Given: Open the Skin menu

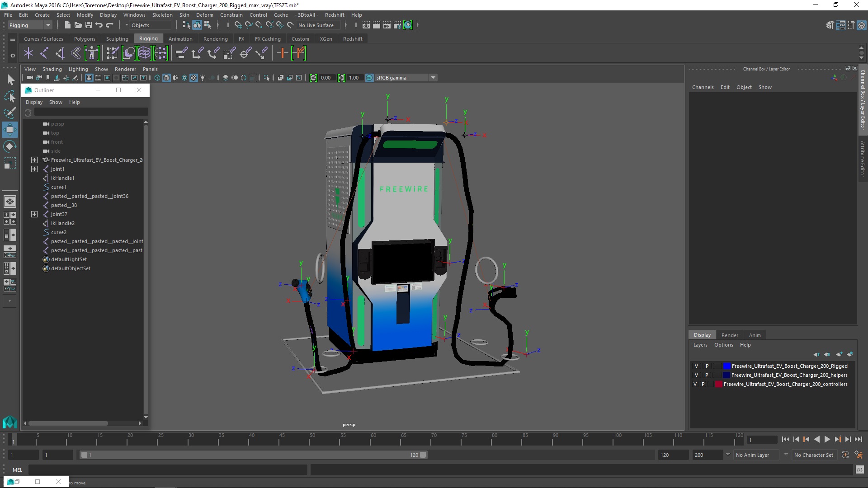Looking at the screenshot, I should (184, 15).
